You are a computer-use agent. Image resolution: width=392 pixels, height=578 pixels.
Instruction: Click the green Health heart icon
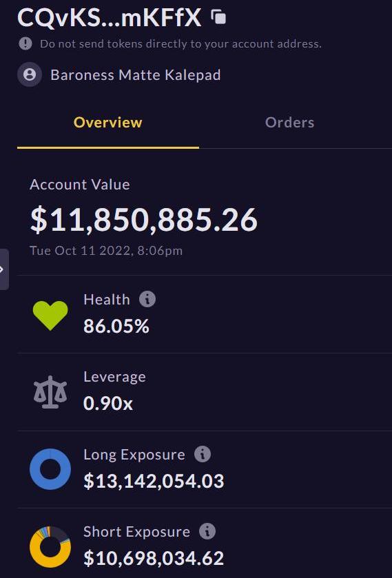tap(50, 315)
